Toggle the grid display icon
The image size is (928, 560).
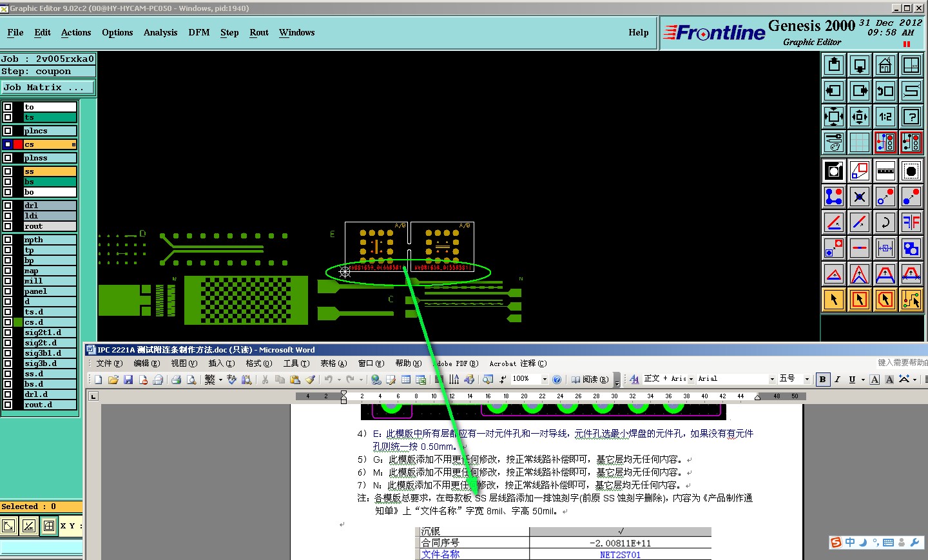860,142
